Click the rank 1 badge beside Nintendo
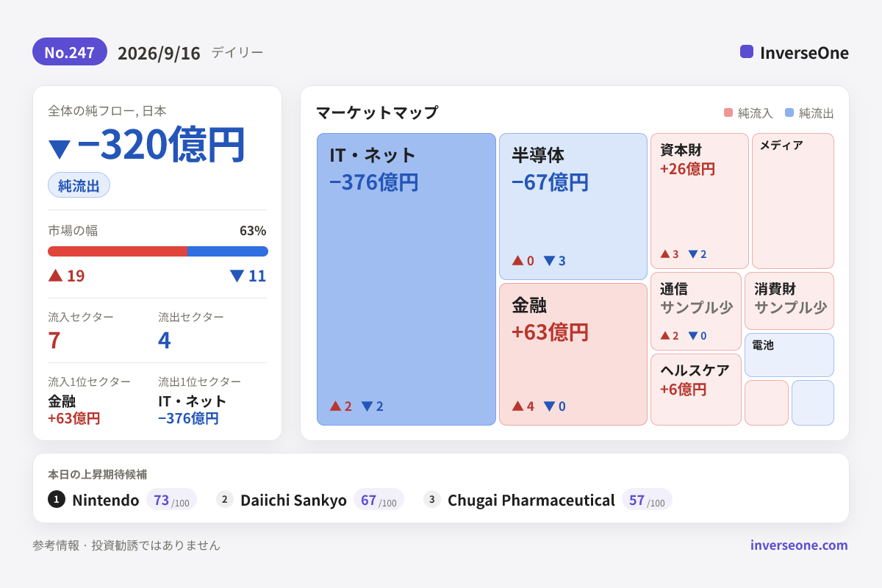The width and height of the screenshot is (882, 588). (57, 500)
